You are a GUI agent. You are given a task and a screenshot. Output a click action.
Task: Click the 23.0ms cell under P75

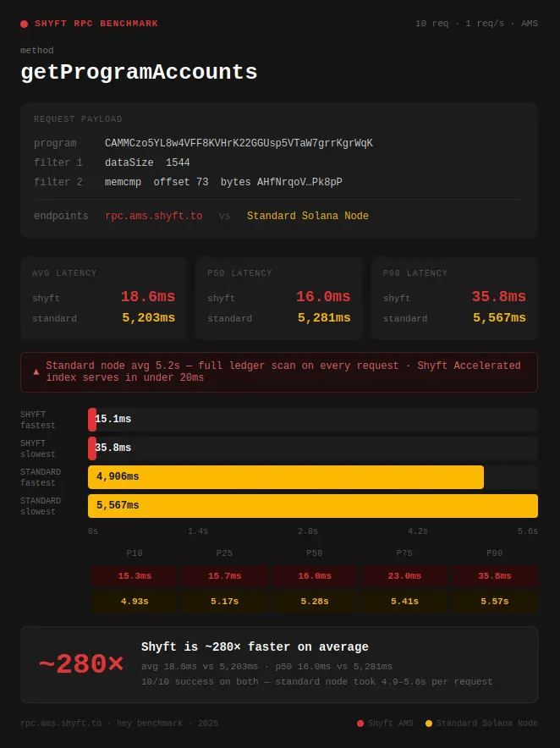(x=404, y=575)
